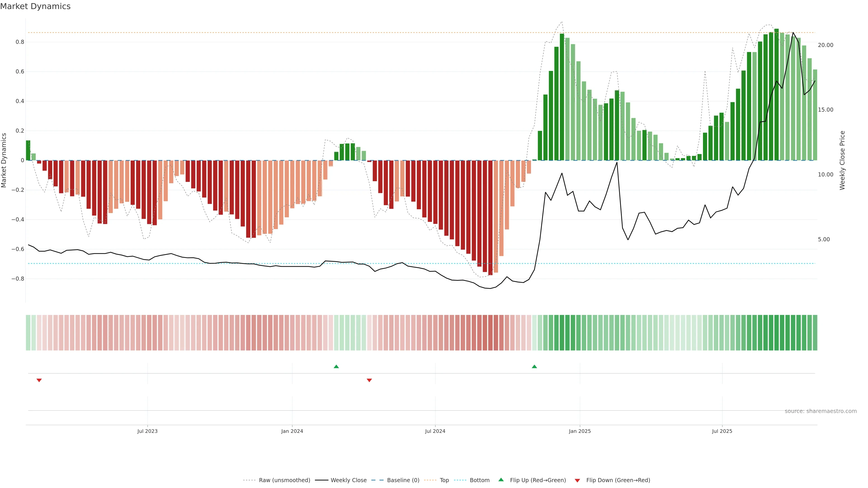Click the green Flip Up legend triangle
Image resolution: width=868 pixels, height=488 pixels.
click(x=501, y=480)
